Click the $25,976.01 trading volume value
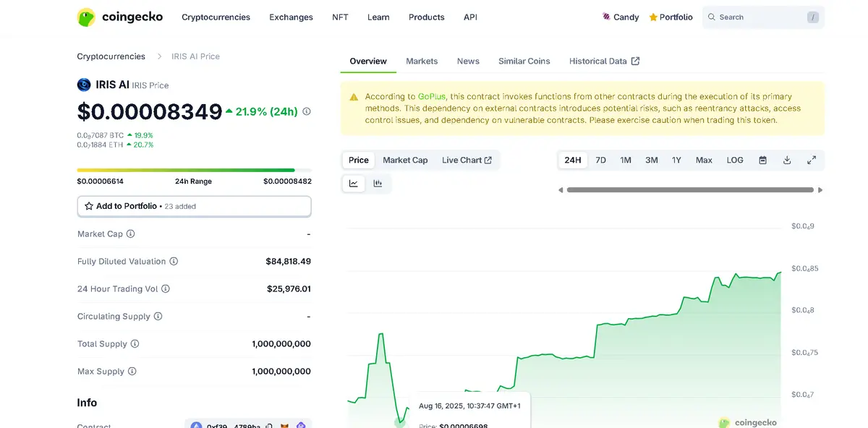Viewport: 868px width, 428px height. click(x=289, y=288)
